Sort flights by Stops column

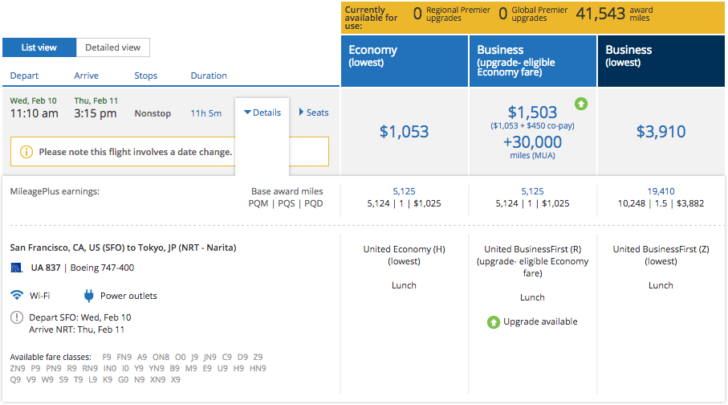coord(146,76)
